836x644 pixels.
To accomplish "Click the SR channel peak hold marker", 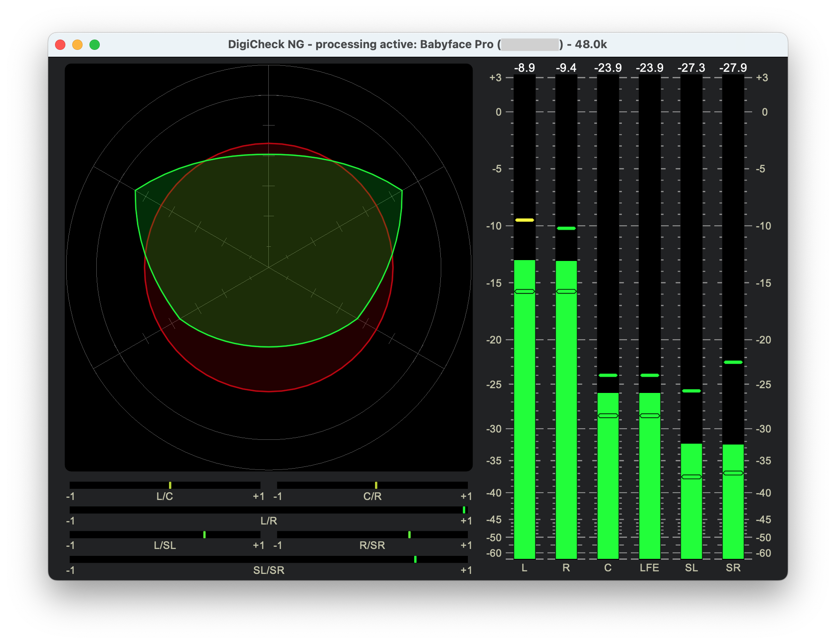I will point(733,362).
